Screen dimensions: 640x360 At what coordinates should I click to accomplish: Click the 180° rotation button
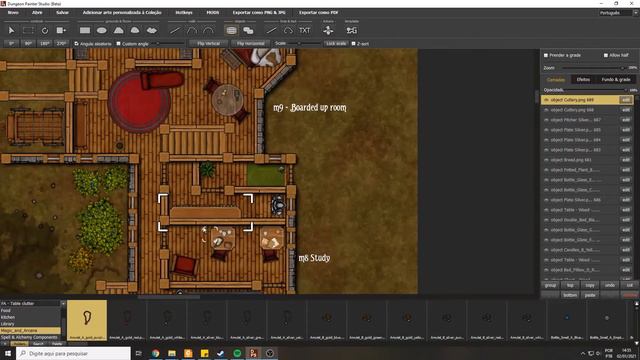click(44, 43)
